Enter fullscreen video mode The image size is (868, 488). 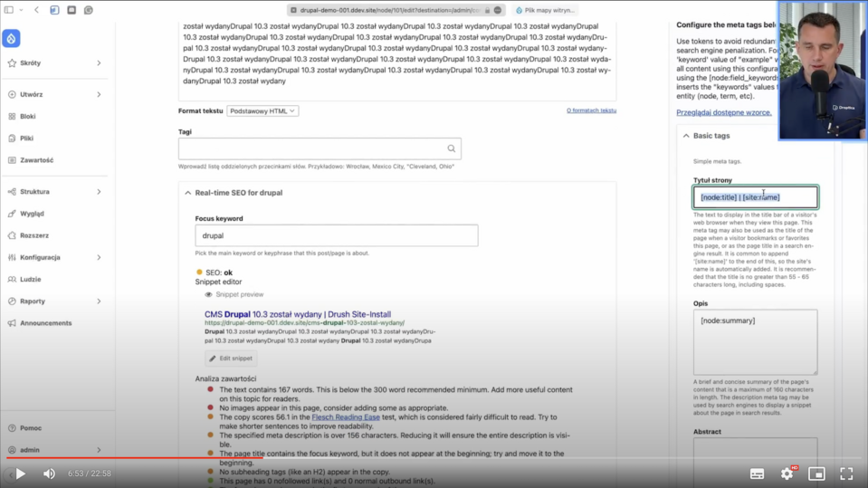(x=846, y=474)
